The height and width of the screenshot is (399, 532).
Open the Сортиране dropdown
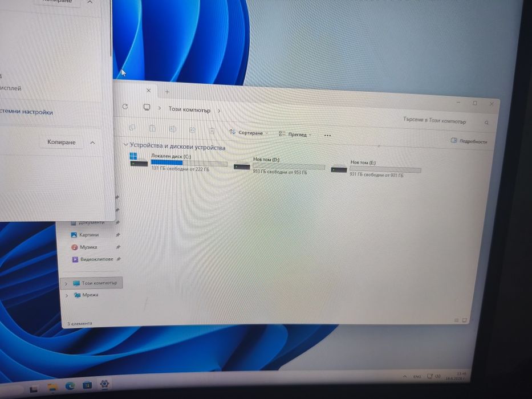pos(249,133)
